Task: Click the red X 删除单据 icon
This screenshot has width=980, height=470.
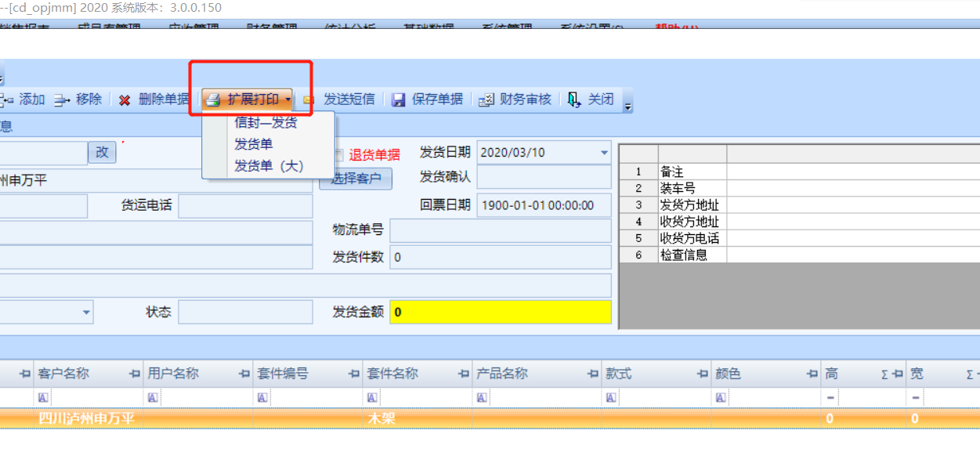Action: tap(125, 100)
